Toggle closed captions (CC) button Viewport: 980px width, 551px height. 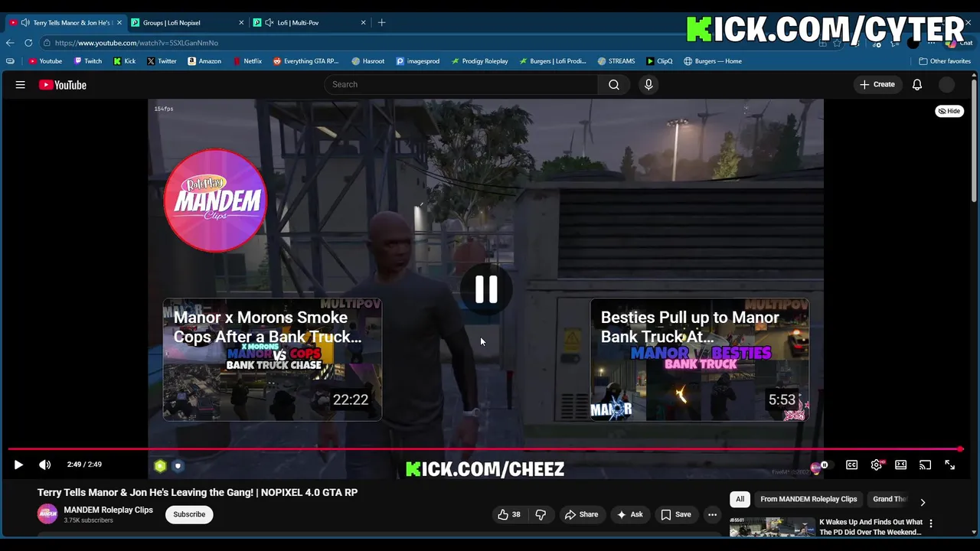[x=851, y=465]
